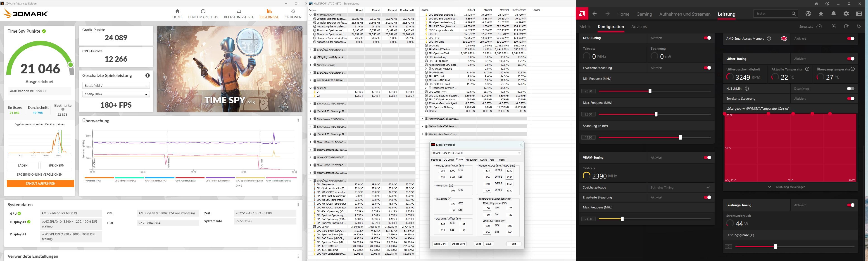Viewport: 868px width, 261px height.
Task: Open Verwendete Einstellungen three-dot menu
Action: click(x=298, y=256)
